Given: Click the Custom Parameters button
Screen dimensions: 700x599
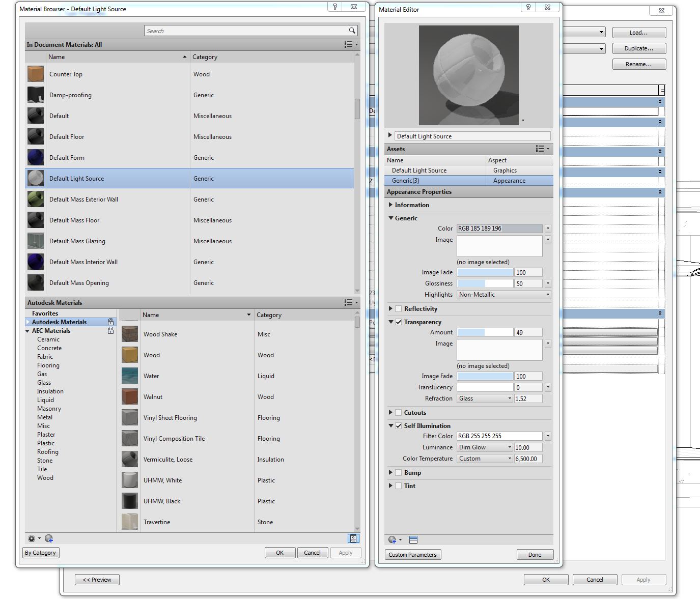Looking at the screenshot, I should (x=412, y=555).
